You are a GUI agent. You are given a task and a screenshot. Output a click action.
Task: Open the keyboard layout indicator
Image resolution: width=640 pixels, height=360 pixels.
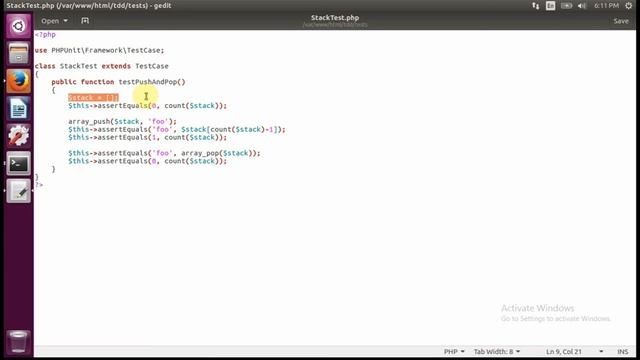(x=551, y=6)
